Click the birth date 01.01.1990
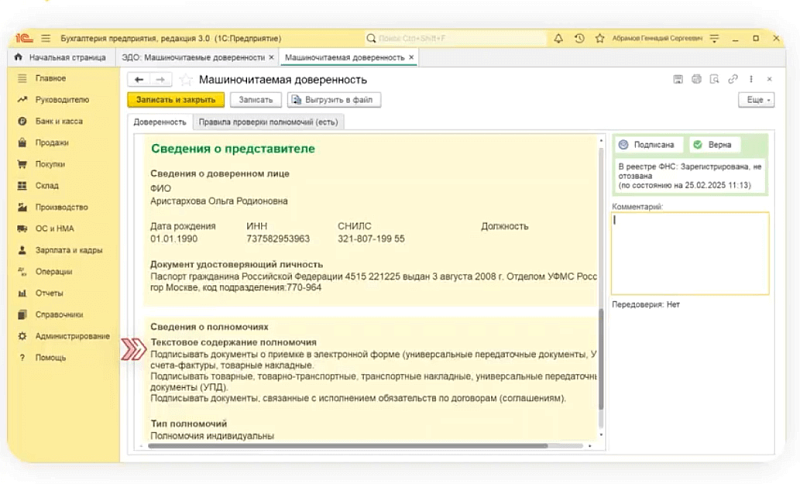 (173, 239)
